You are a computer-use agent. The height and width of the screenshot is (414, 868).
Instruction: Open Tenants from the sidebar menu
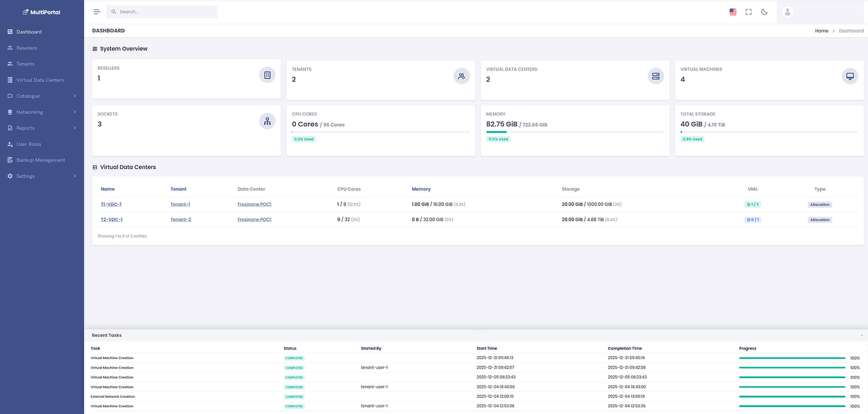click(x=25, y=64)
